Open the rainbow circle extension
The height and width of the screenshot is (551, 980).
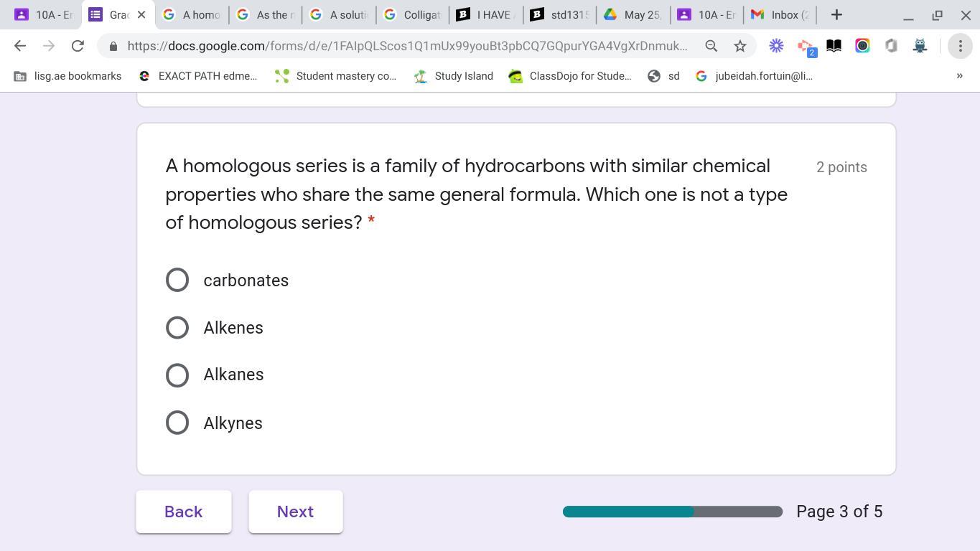pyautogui.click(x=862, y=46)
